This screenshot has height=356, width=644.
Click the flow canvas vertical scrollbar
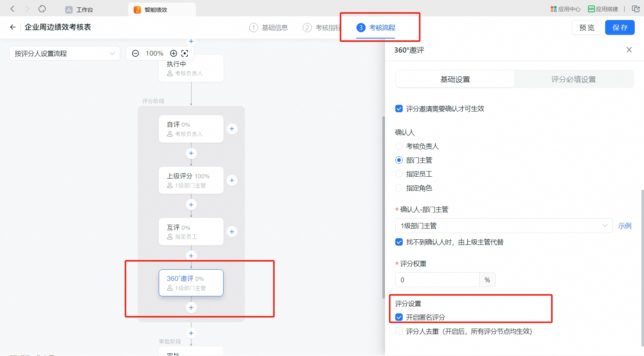click(383, 207)
